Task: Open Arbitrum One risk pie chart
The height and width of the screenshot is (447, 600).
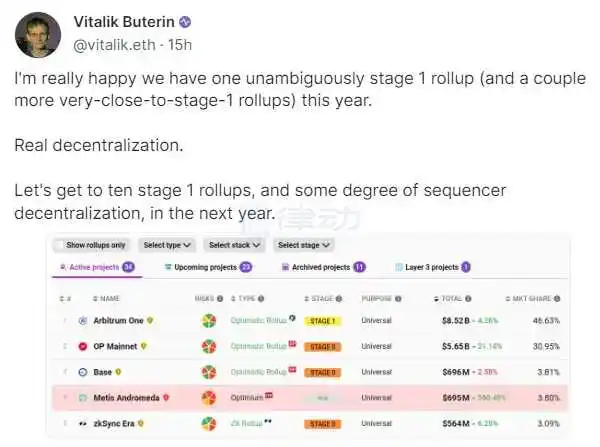Action: pyautogui.click(x=209, y=321)
